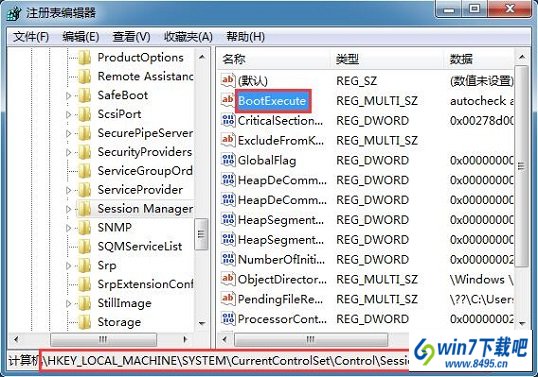Image resolution: width=538 pixels, height=377 pixels.
Task: Open the 文件(F) menu
Action: 31,37
